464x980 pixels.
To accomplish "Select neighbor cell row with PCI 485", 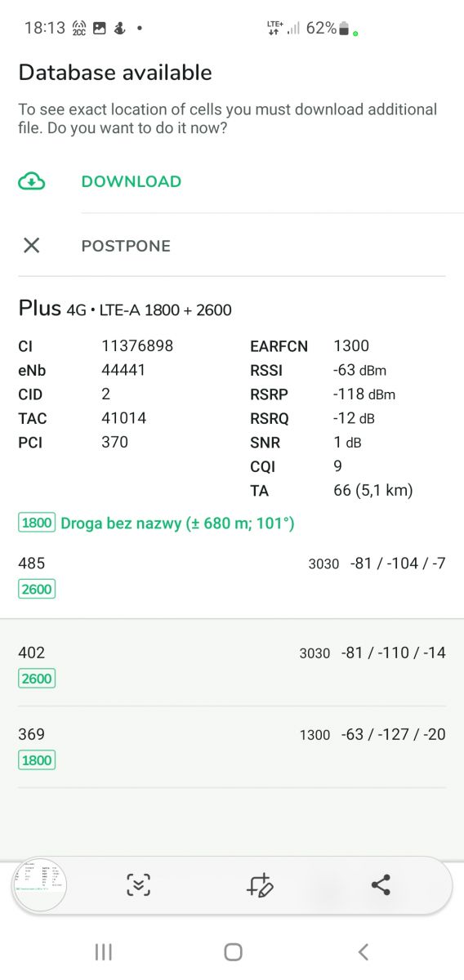I will tap(232, 576).
